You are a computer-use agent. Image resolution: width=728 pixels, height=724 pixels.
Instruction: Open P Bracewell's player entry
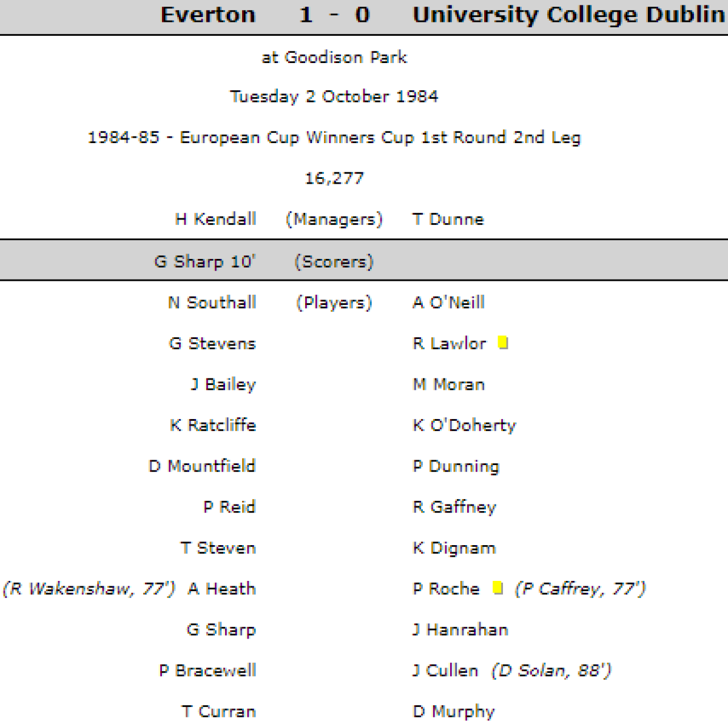[207, 671]
